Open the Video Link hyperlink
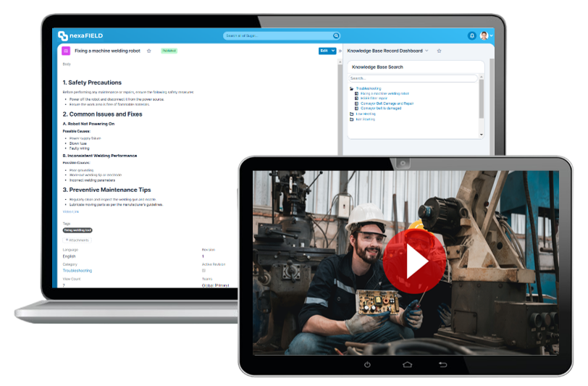The image size is (588, 386). click(x=71, y=211)
